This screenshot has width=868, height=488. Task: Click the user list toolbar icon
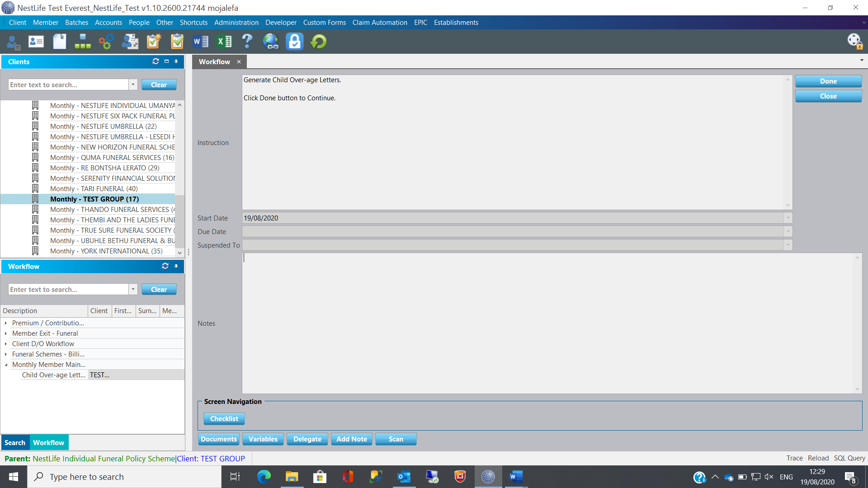coord(13,42)
